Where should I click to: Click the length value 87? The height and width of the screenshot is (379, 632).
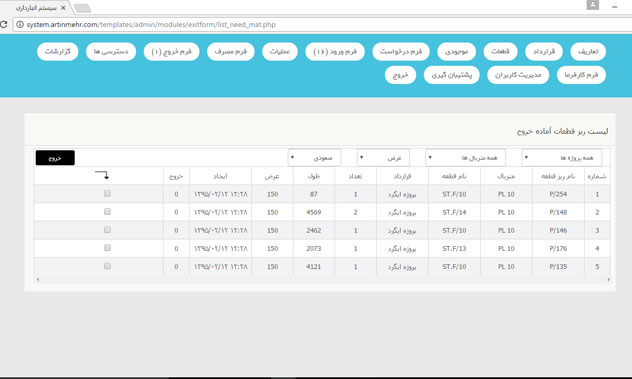[x=314, y=194]
